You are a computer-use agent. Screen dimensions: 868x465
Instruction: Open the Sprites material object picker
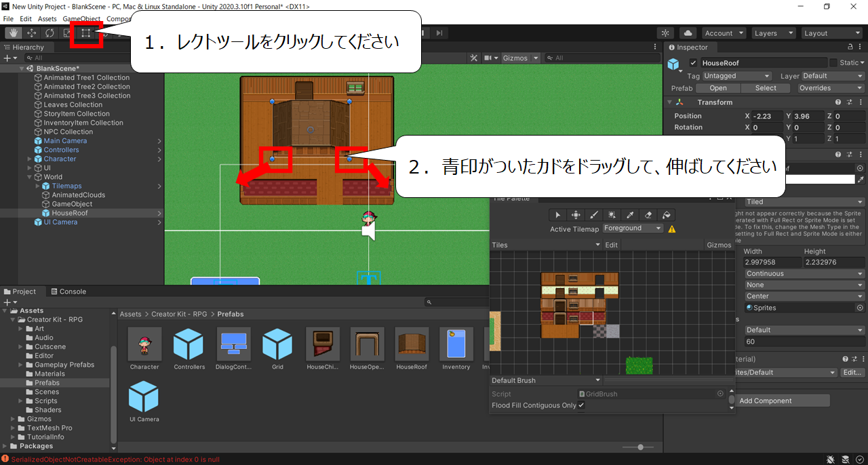pyautogui.click(x=861, y=308)
